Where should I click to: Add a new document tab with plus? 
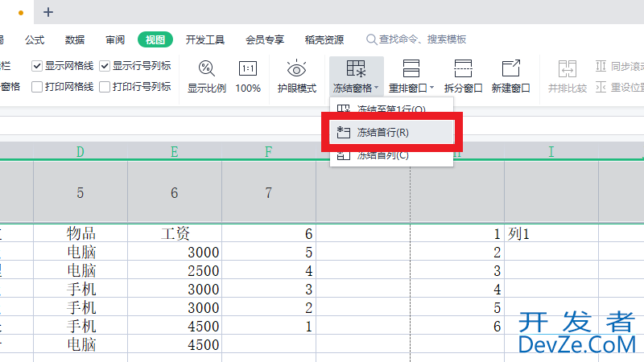(x=48, y=12)
